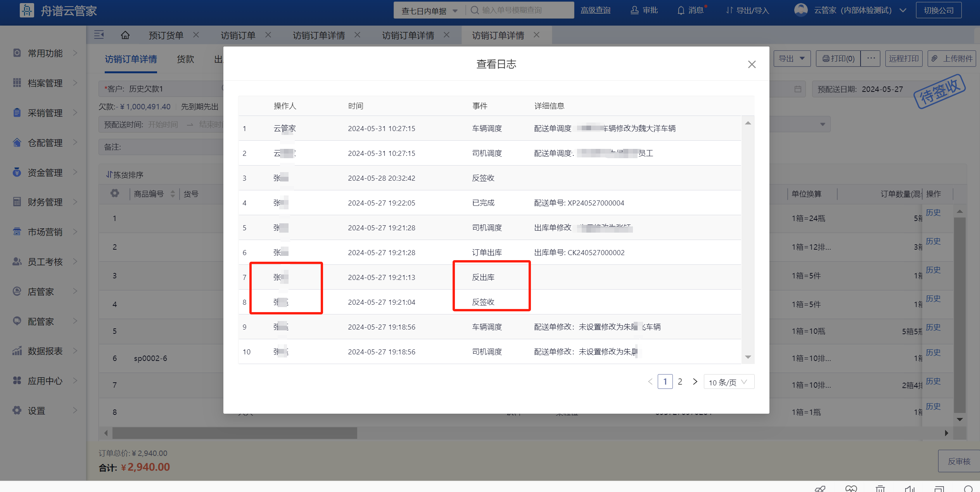Expand the 导出 dropdown button
This screenshot has width=980, height=492.
(792, 59)
